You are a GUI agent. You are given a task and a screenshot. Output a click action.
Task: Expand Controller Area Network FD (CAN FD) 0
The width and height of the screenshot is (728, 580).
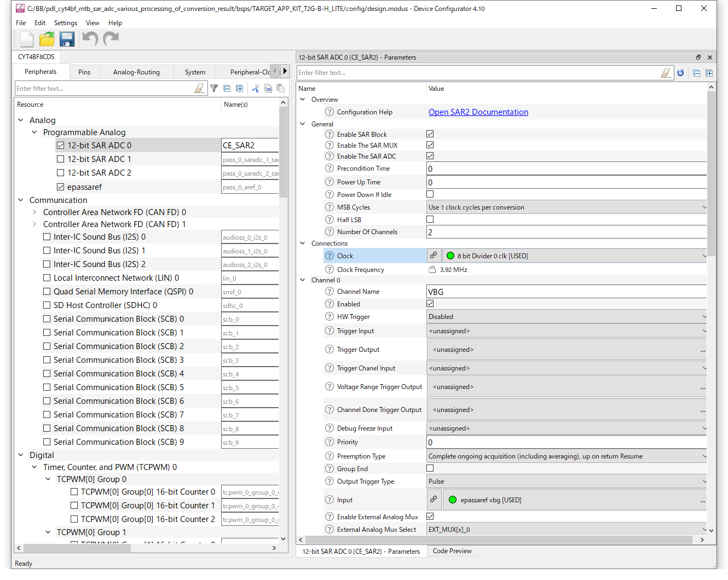pos(34,212)
